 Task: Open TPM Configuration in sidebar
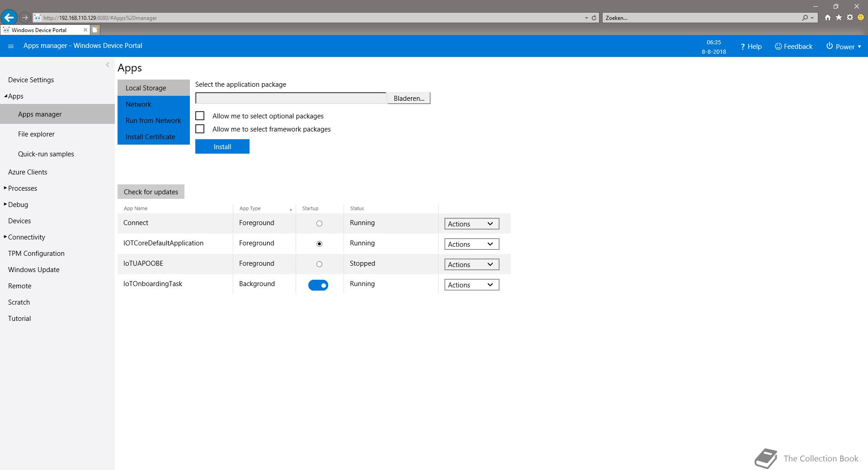(x=36, y=253)
